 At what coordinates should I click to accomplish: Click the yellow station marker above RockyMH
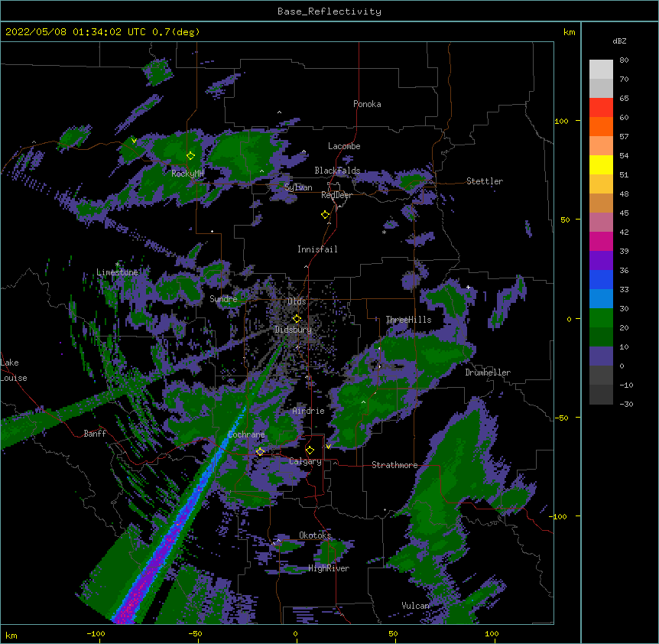(191, 156)
